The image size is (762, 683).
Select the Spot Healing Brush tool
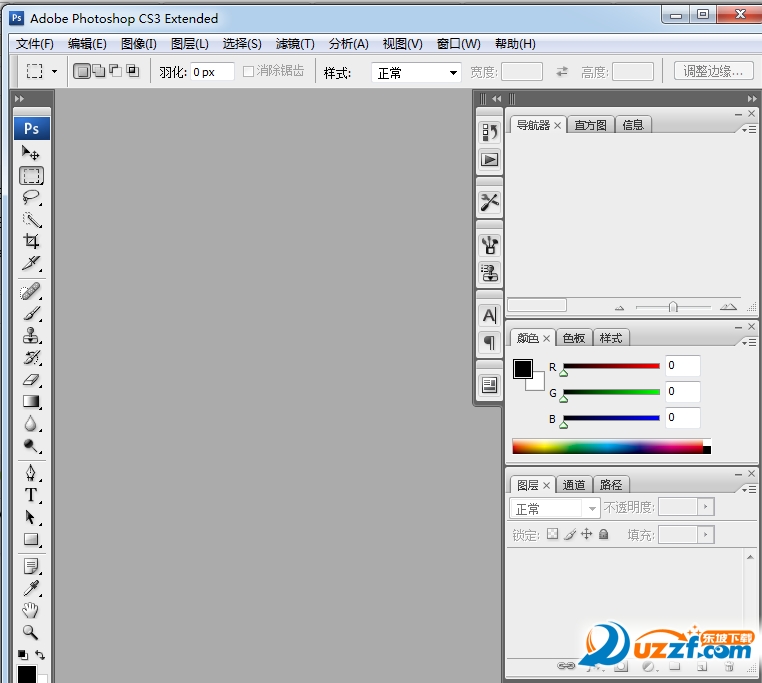31,292
